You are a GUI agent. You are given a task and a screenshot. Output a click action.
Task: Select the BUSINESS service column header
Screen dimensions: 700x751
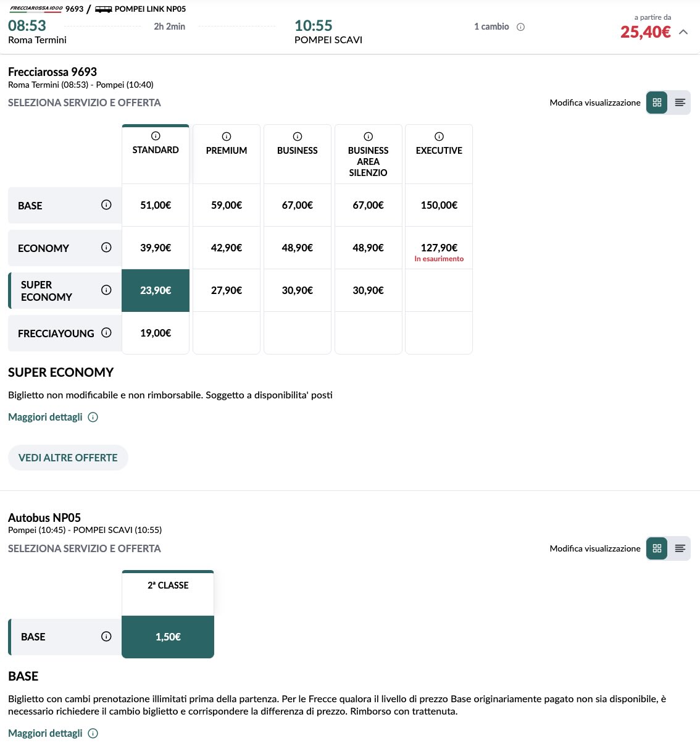298,151
